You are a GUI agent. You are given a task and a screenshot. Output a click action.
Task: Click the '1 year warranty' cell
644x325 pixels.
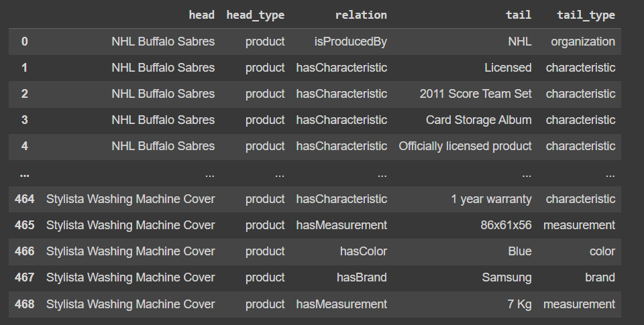pyautogui.click(x=491, y=200)
